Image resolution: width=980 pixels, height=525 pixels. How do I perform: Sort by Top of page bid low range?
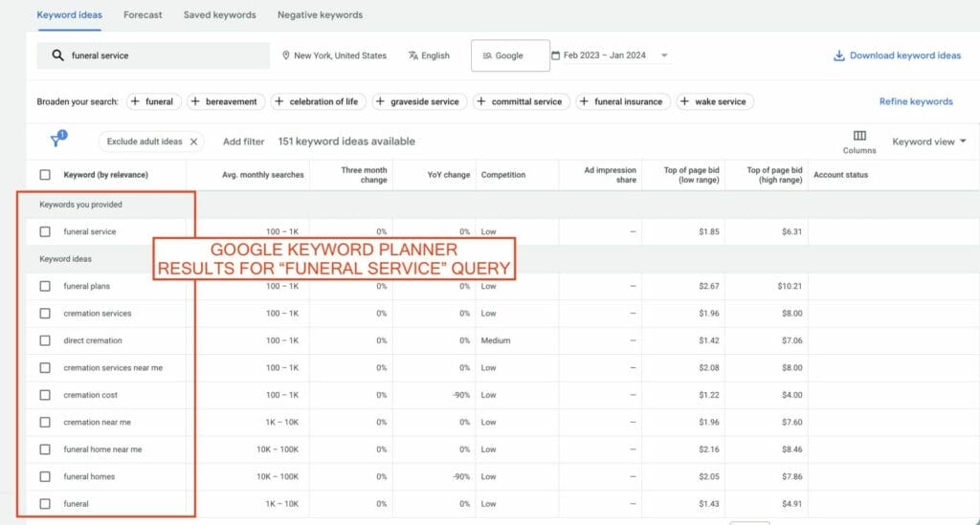[691, 175]
